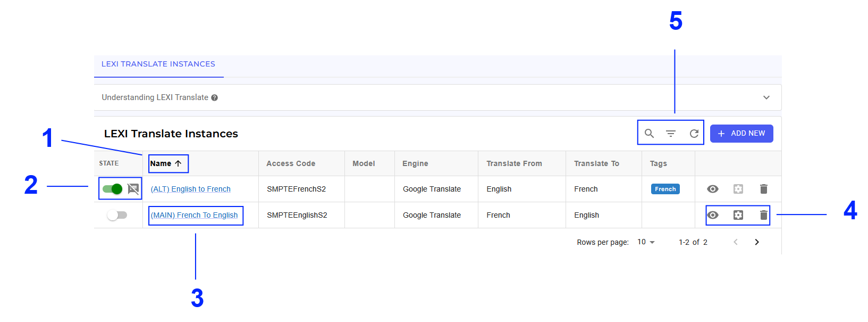Click the State column header
This screenshot has height=322, width=868.
109,163
